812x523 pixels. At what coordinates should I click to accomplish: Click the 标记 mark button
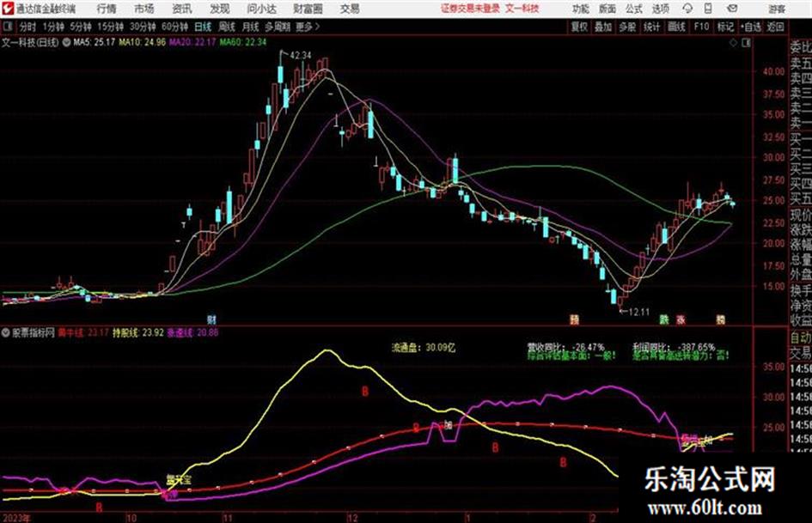click(x=725, y=27)
